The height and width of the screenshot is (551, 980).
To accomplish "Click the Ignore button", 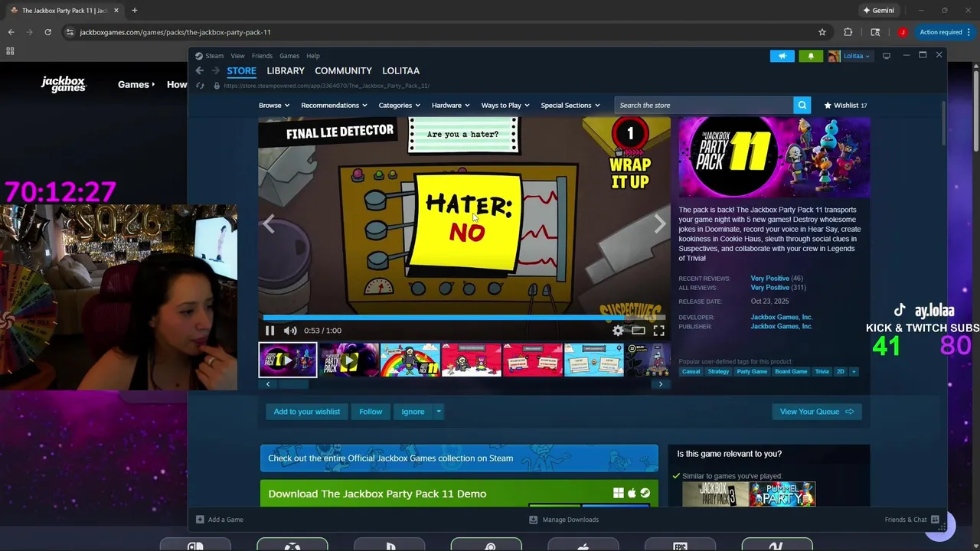I will pos(413,412).
